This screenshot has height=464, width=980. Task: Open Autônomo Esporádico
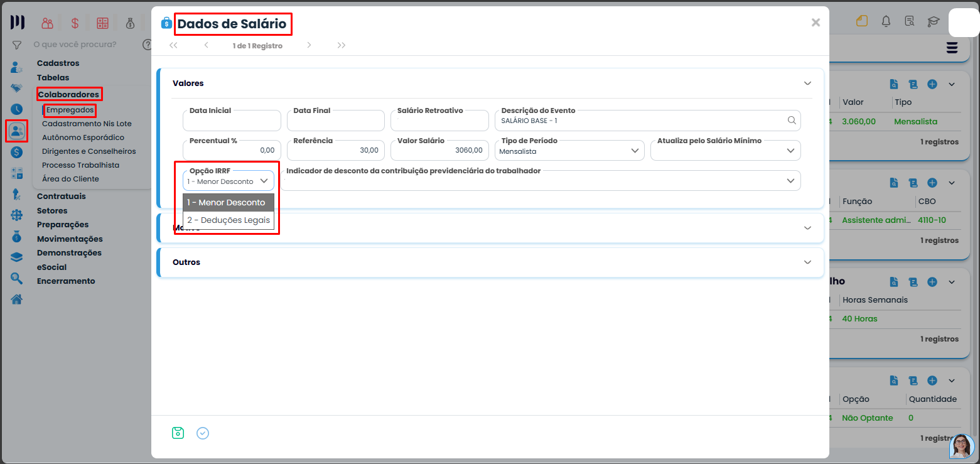83,138
